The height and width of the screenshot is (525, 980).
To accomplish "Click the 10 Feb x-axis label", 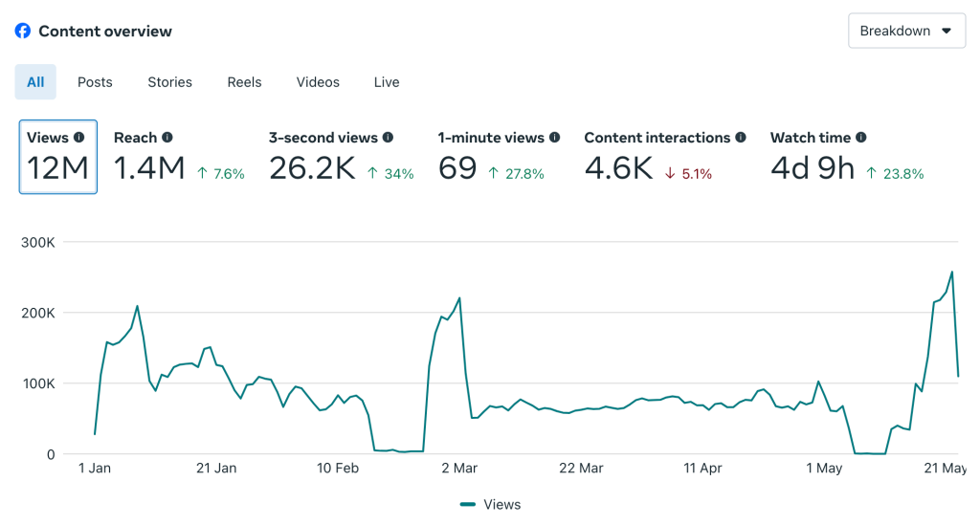I will point(338,469).
